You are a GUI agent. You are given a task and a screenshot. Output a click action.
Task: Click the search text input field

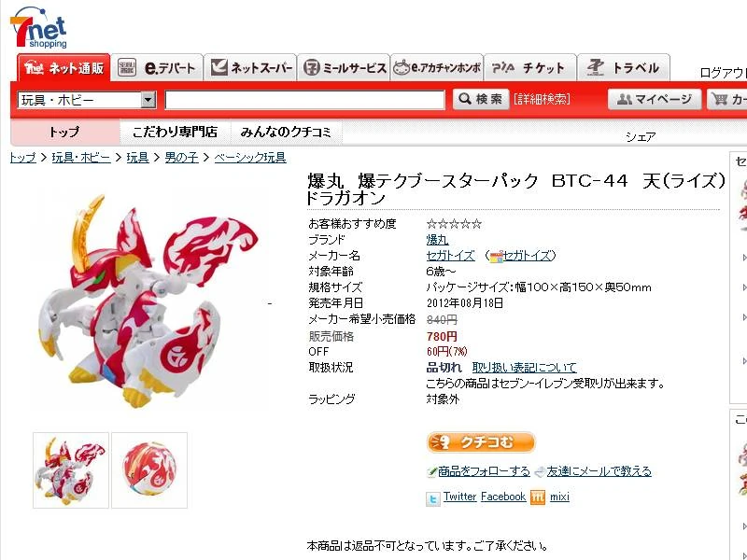click(x=305, y=100)
